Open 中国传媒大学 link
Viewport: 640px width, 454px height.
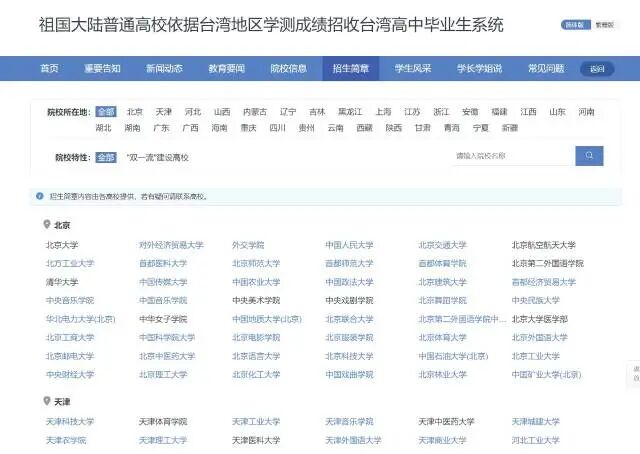click(x=163, y=282)
